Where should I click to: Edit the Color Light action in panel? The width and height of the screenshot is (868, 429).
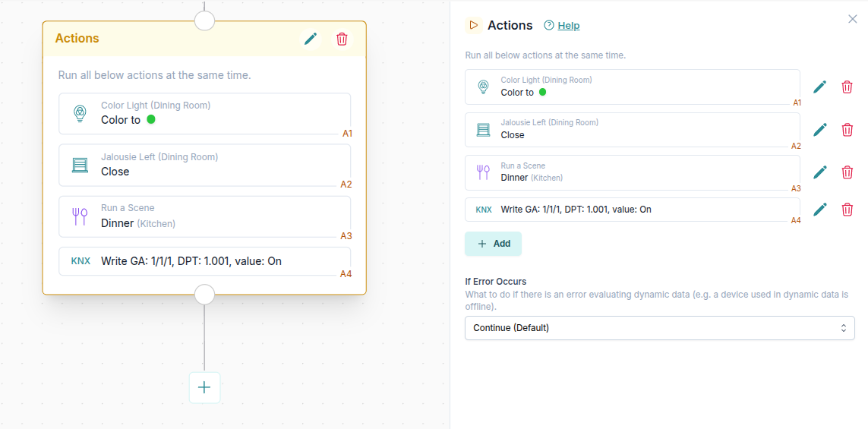tap(819, 87)
